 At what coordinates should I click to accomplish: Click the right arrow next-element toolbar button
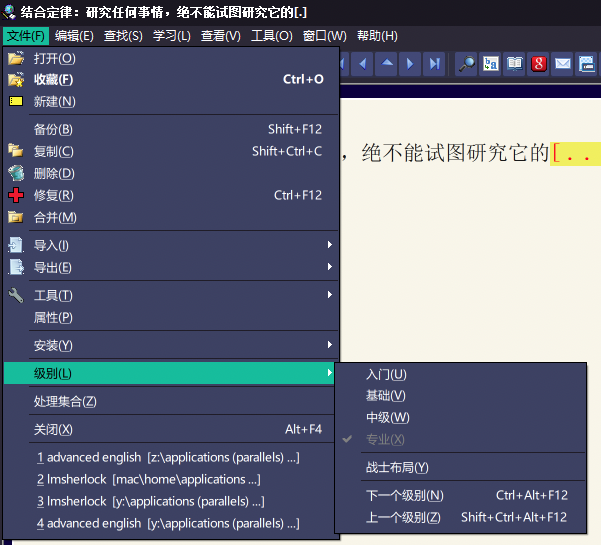[410, 64]
